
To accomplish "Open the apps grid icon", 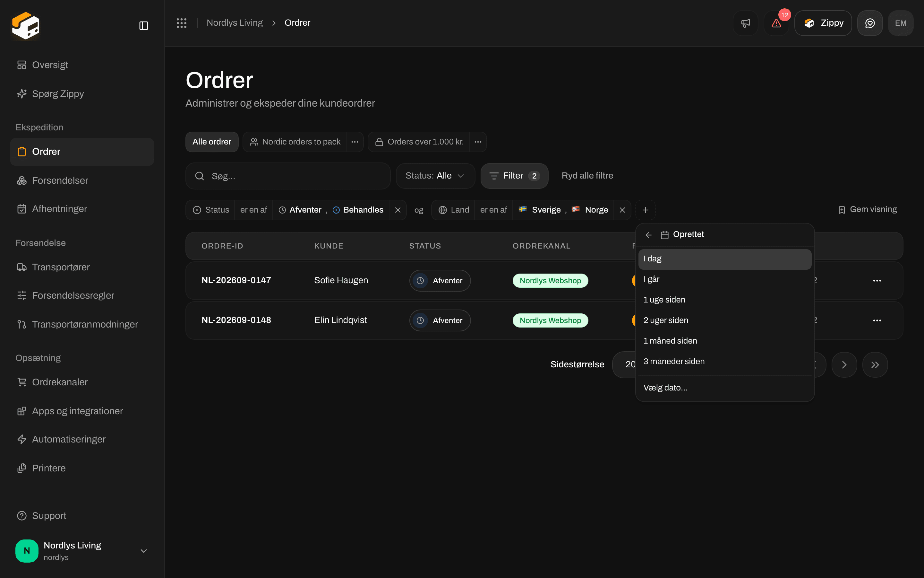I will point(181,23).
